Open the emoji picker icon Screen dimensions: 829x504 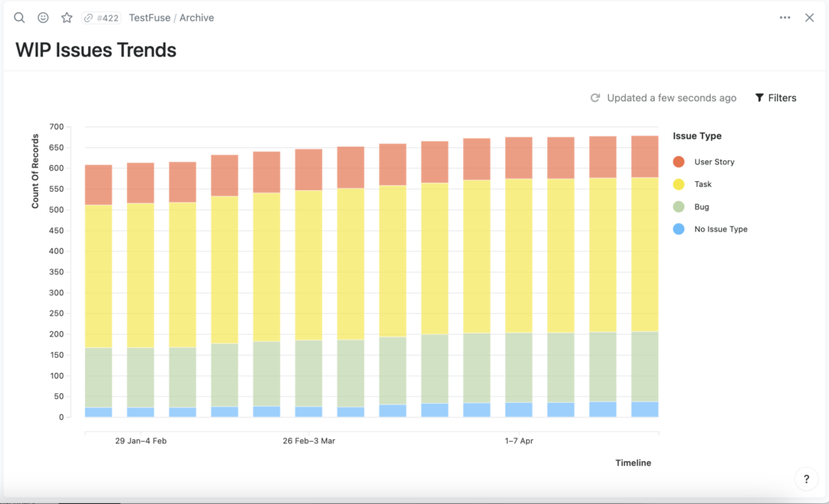(x=44, y=18)
